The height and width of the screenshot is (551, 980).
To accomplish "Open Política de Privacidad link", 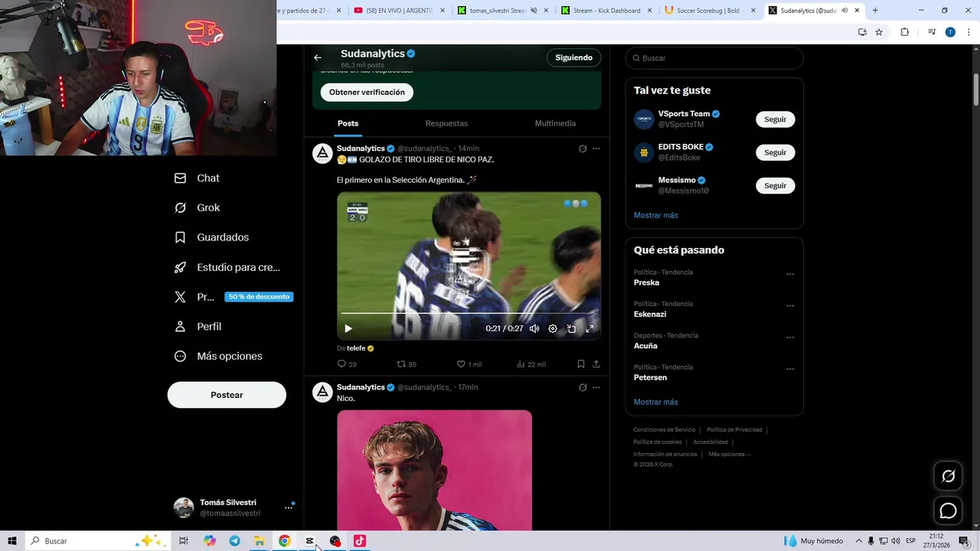I will (734, 430).
